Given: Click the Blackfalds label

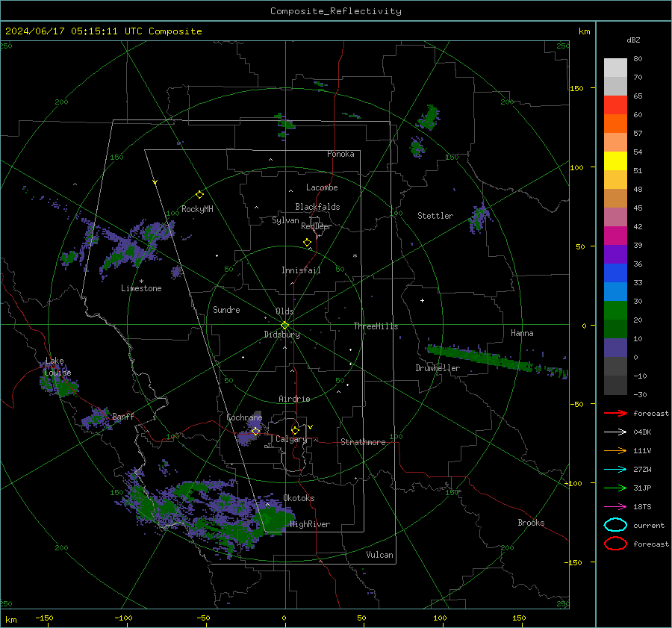Looking at the screenshot, I should [317, 207].
